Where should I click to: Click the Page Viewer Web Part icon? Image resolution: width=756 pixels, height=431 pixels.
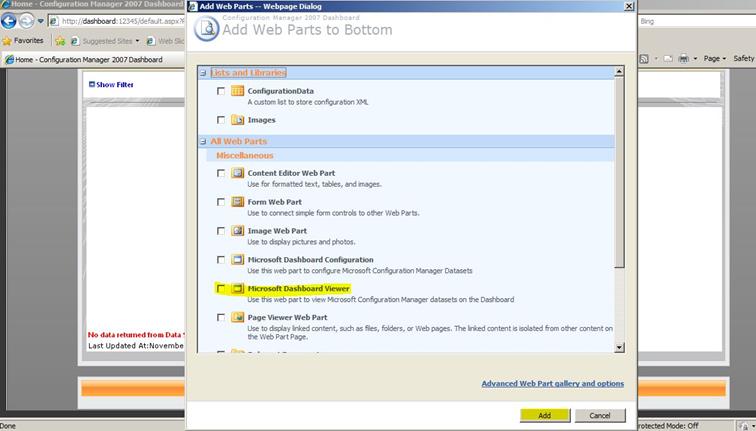(237, 317)
